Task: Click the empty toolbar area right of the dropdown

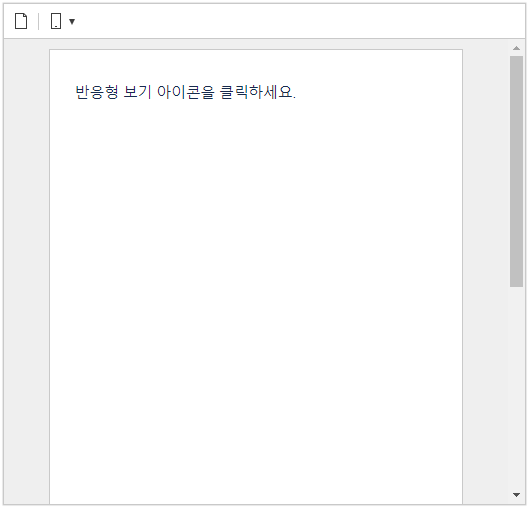Action: (298, 21)
